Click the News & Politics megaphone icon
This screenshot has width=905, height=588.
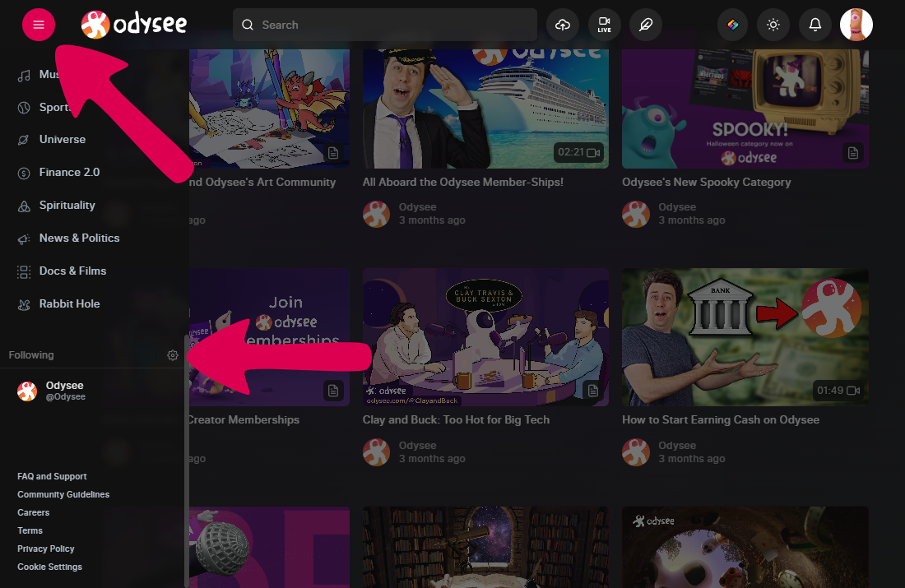[24, 238]
